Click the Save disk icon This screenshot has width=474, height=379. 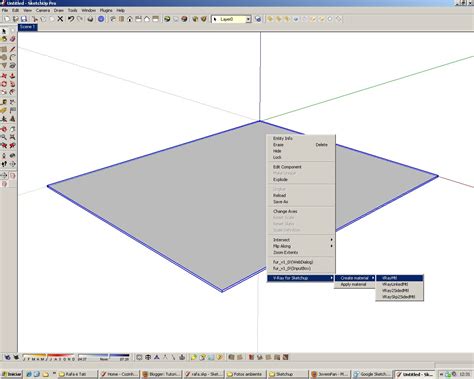[24, 19]
